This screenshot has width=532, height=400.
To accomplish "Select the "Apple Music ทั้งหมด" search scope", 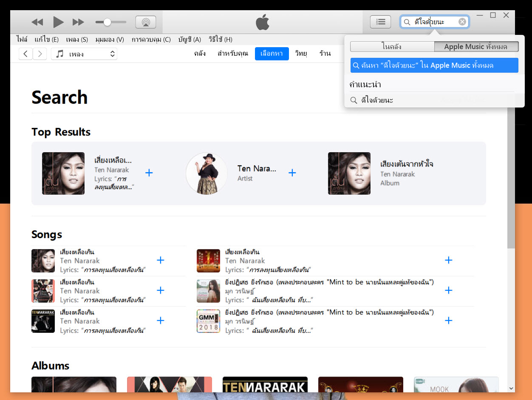I will coord(476,46).
